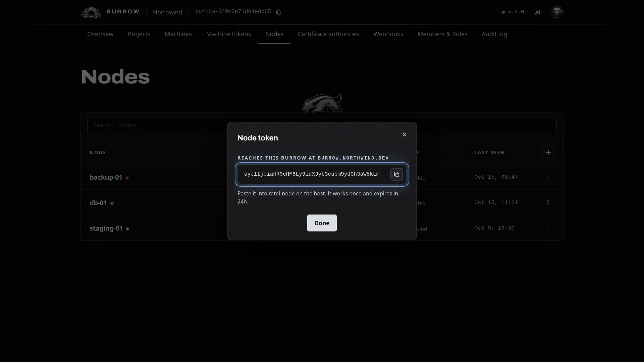Open the staging-01 node
The image size is (644, 362).
[106, 228]
